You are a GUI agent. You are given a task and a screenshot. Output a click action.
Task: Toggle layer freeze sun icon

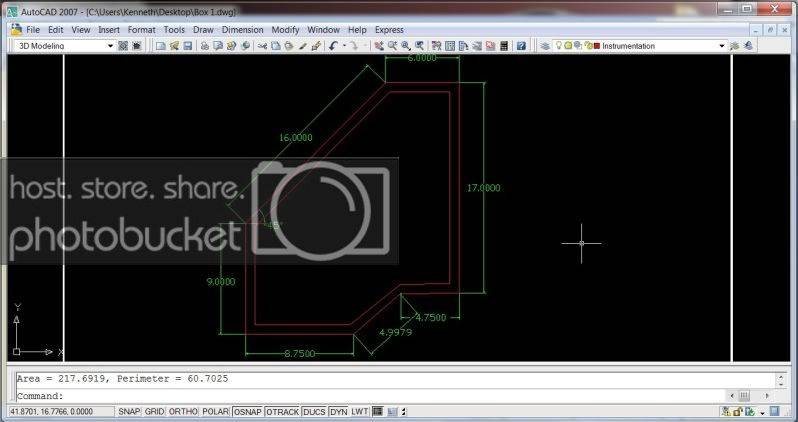[568, 45]
